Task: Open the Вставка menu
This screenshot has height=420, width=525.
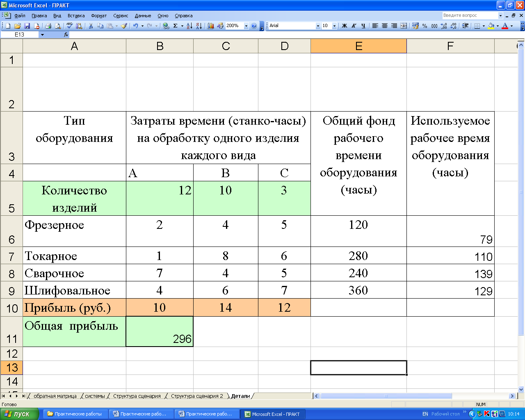Action: pos(76,16)
